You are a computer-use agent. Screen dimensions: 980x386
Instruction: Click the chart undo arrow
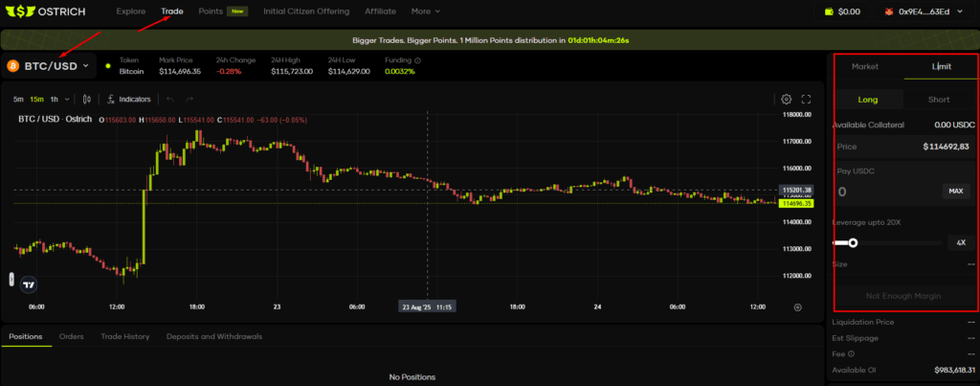tap(170, 99)
